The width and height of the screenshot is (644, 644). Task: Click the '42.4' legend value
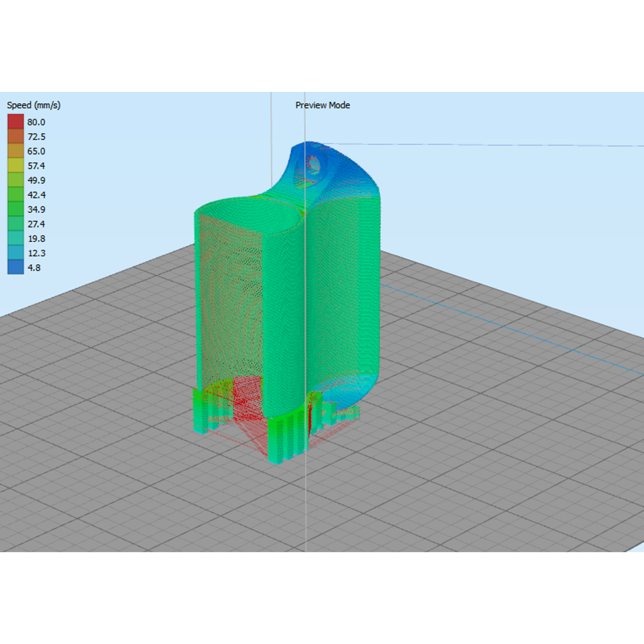[36, 194]
